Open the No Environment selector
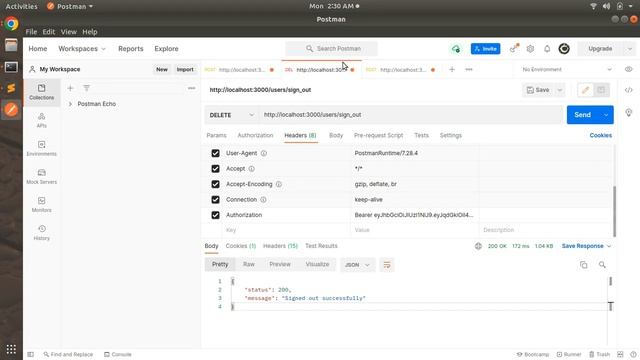This screenshot has height=360, width=640. (567, 69)
